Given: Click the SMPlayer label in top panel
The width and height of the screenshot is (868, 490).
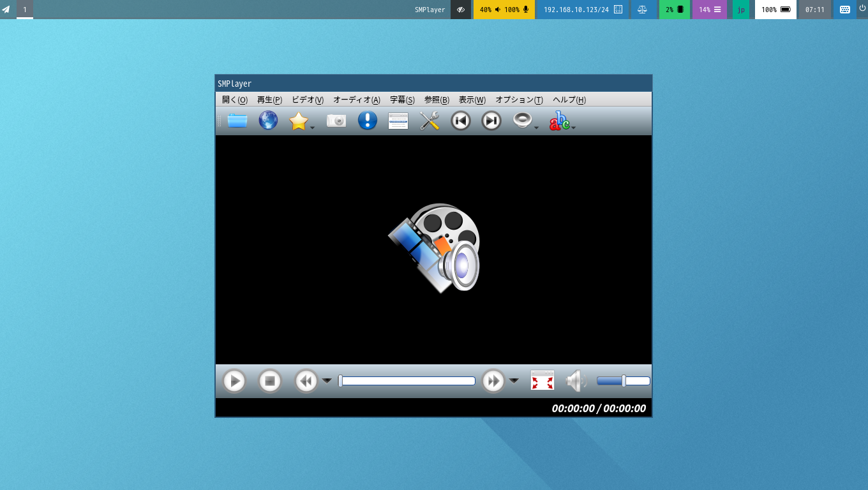Looking at the screenshot, I should pos(430,10).
